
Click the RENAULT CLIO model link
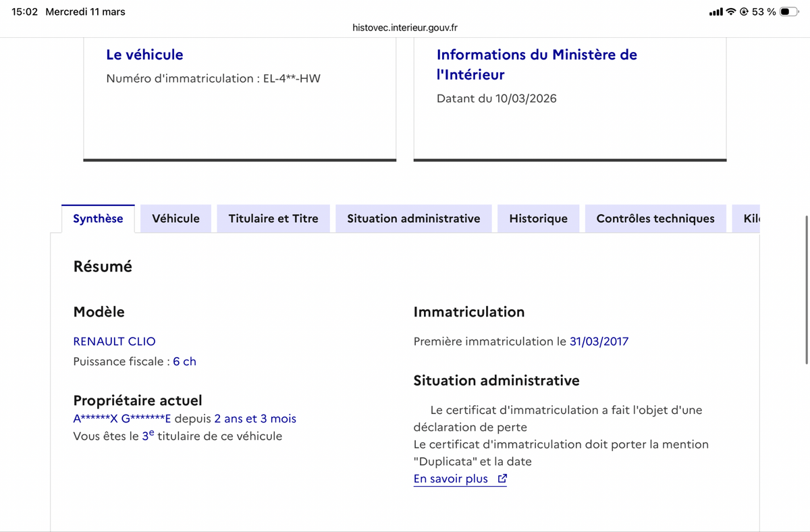(x=114, y=341)
